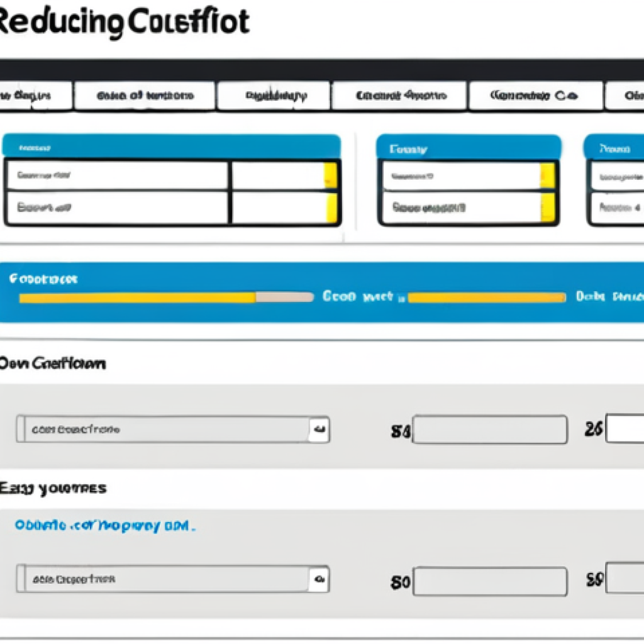The height and width of the screenshot is (644, 644).
Task: Open the blue link above the lower dropdown
Action: point(105,525)
